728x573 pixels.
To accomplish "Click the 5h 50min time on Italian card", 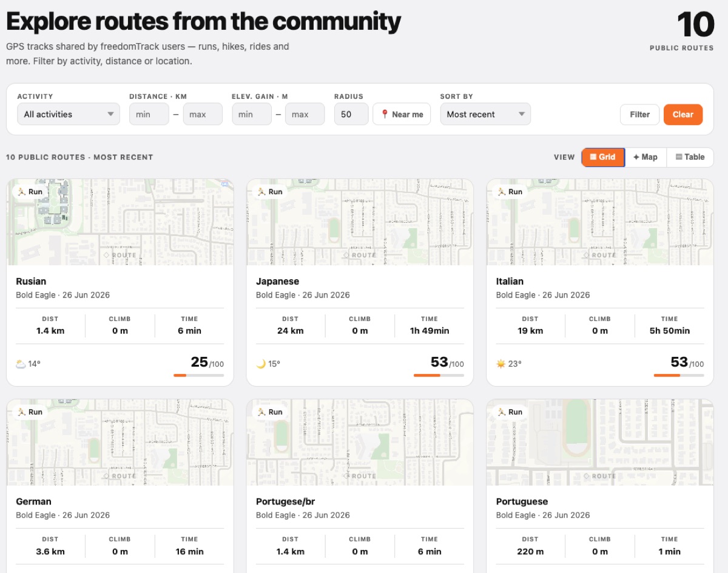I will point(669,331).
